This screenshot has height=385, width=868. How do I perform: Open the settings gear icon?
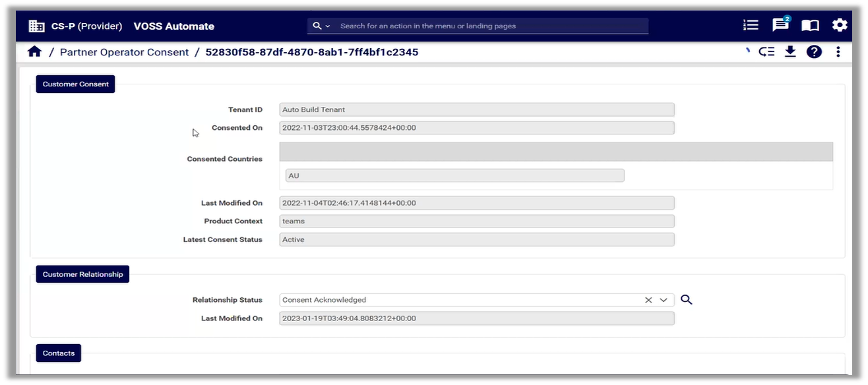point(839,25)
